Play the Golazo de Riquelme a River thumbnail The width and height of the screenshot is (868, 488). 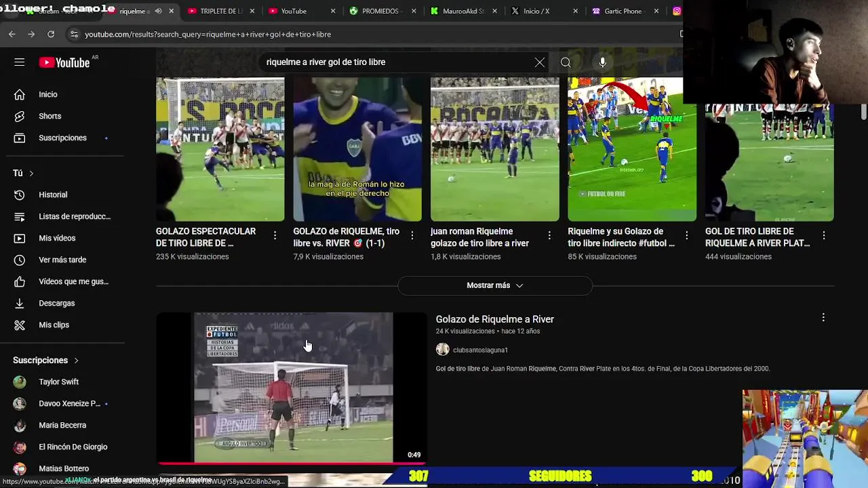click(x=292, y=388)
